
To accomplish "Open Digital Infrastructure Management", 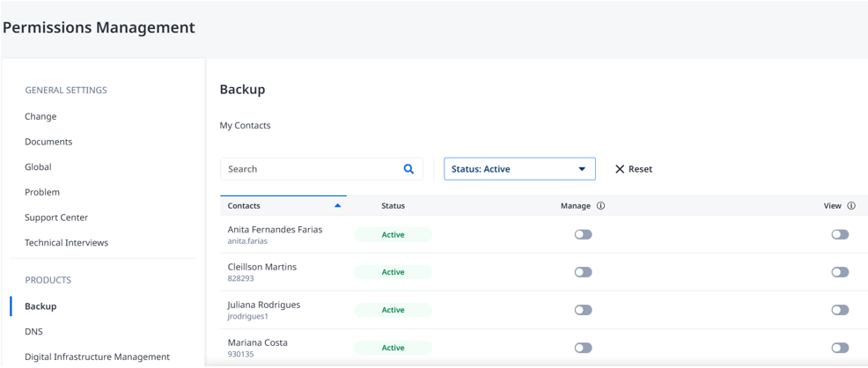I will [97, 357].
